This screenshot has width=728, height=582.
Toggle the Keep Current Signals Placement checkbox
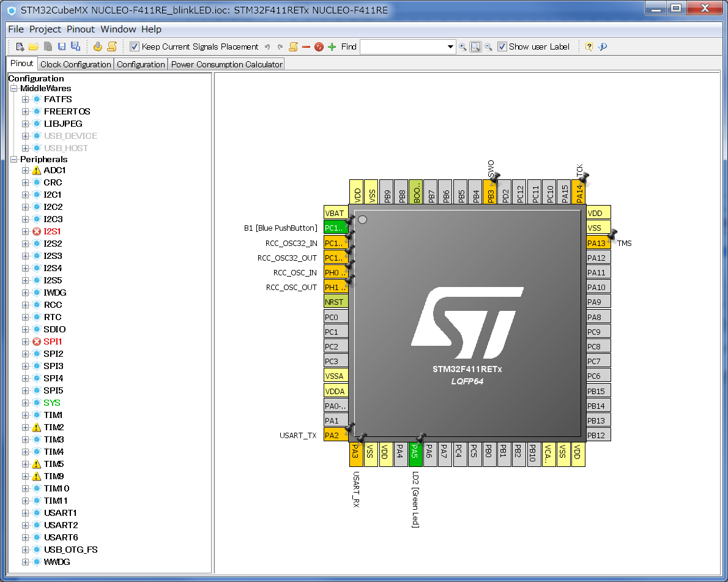pyautogui.click(x=133, y=47)
